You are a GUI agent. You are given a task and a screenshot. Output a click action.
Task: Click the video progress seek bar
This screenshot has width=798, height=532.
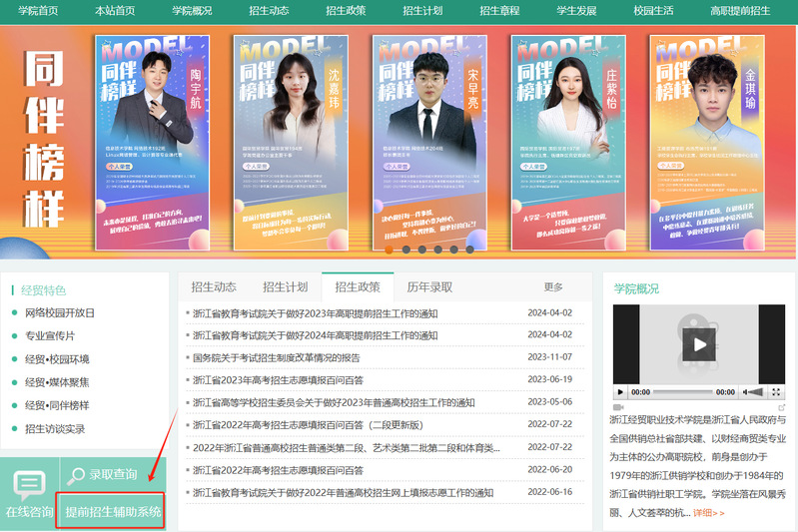(x=684, y=392)
